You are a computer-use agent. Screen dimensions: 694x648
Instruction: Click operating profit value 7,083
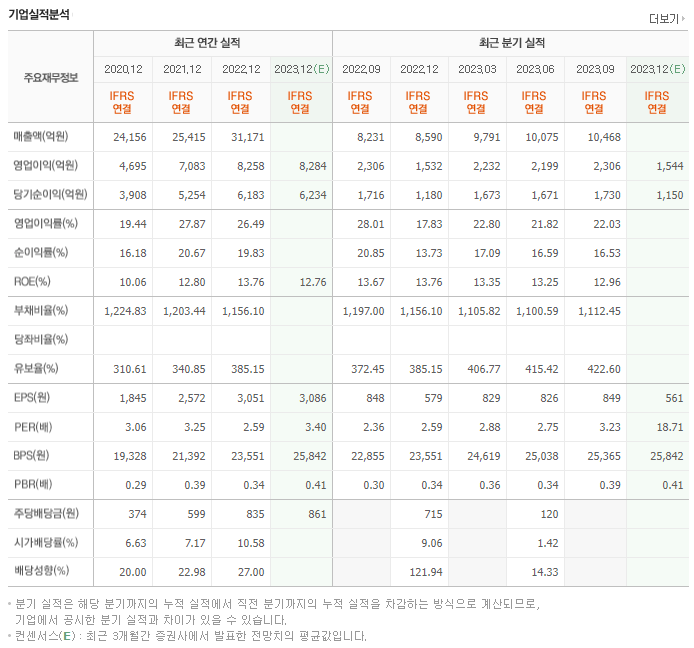coord(192,166)
